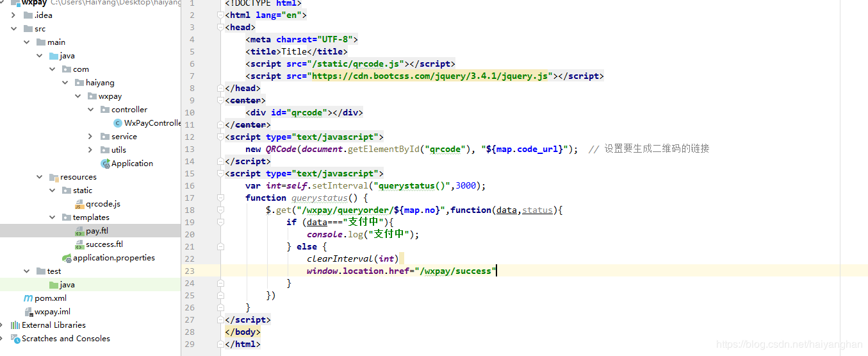Click the utils package folder icon
Image resolution: width=868 pixels, height=356 pixels.
click(105, 150)
